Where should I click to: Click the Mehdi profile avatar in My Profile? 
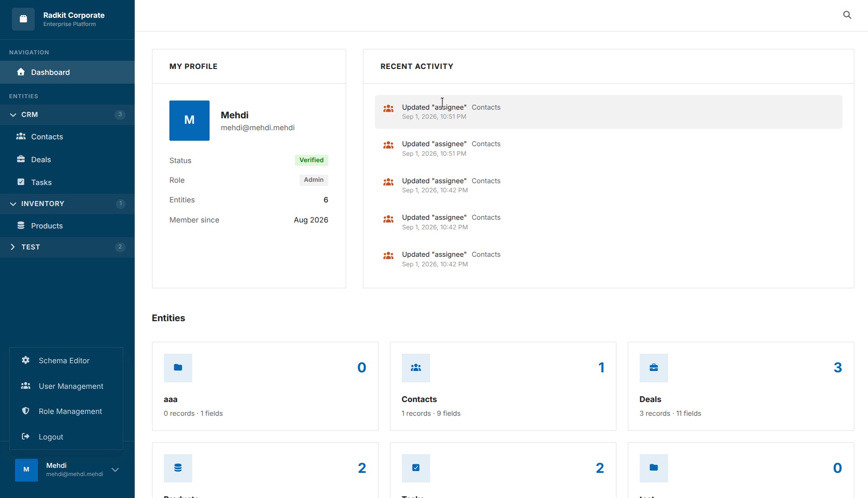189,121
